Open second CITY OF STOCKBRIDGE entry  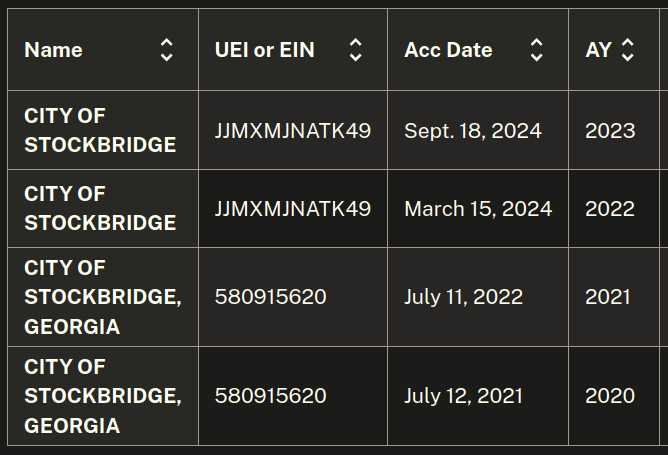click(x=100, y=208)
